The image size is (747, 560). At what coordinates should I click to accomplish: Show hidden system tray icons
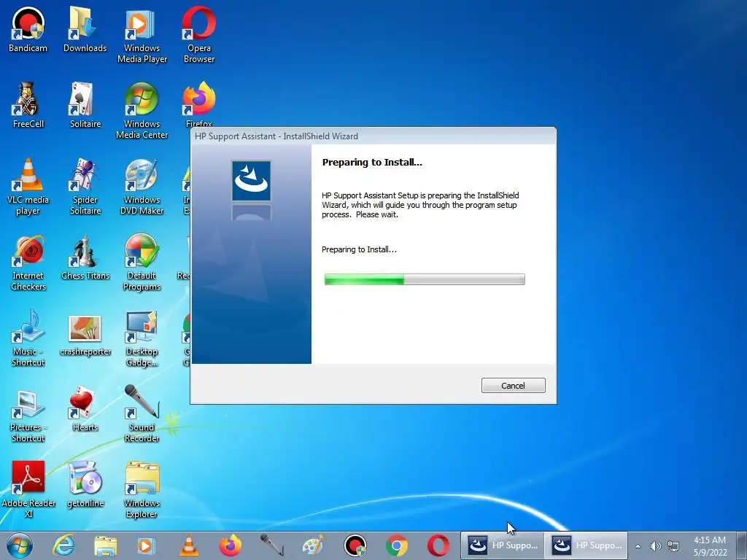pos(638,546)
